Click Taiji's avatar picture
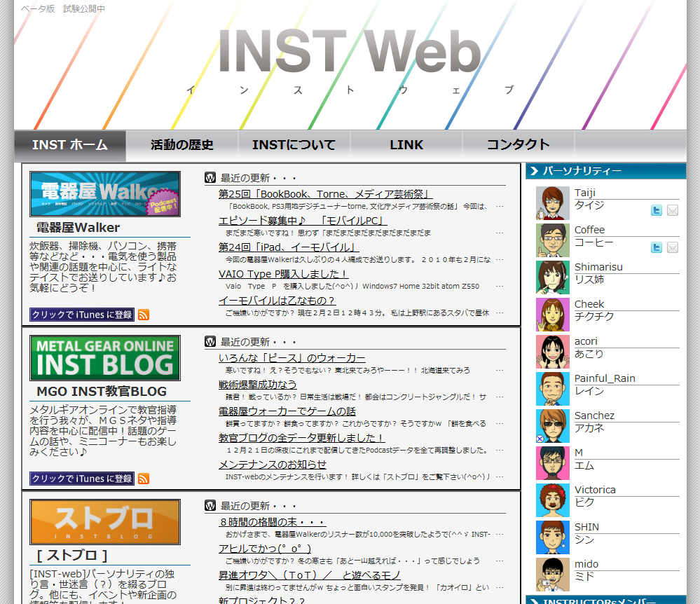Viewport: 700px width, 604px height. (553, 203)
